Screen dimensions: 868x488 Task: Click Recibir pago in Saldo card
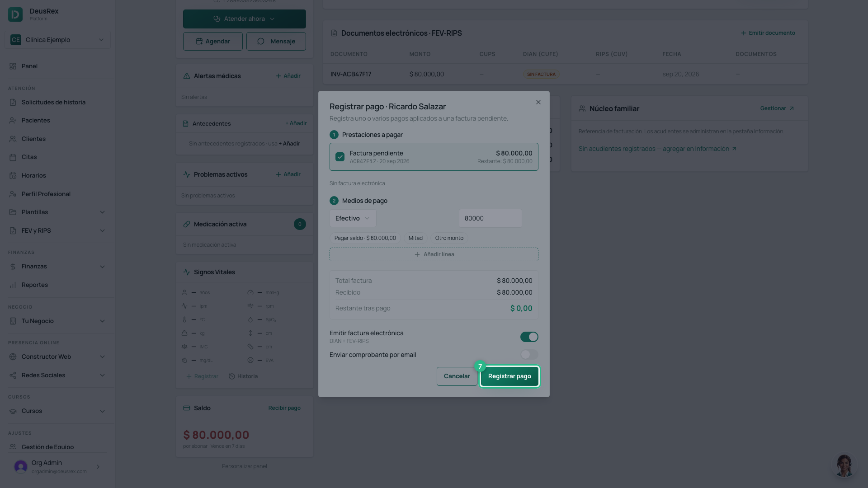tap(284, 408)
